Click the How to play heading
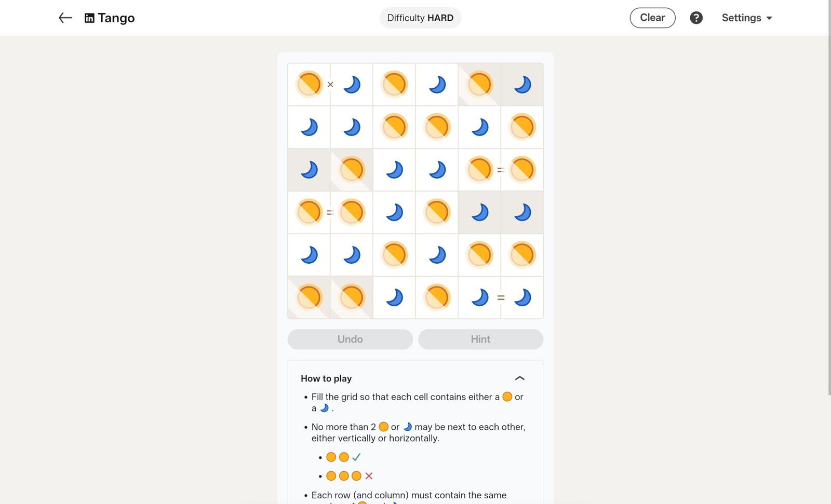The width and height of the screenshot is (831, 504). 326,378
